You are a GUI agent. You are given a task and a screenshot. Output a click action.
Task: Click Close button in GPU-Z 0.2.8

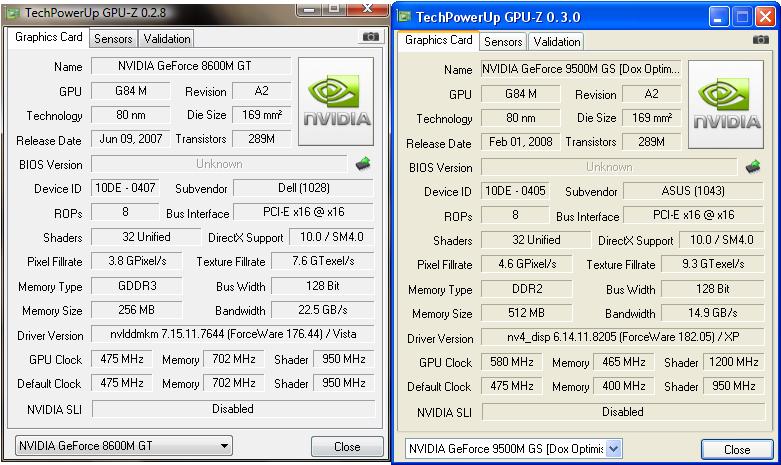pyautogui.click(x=347, y=447)
